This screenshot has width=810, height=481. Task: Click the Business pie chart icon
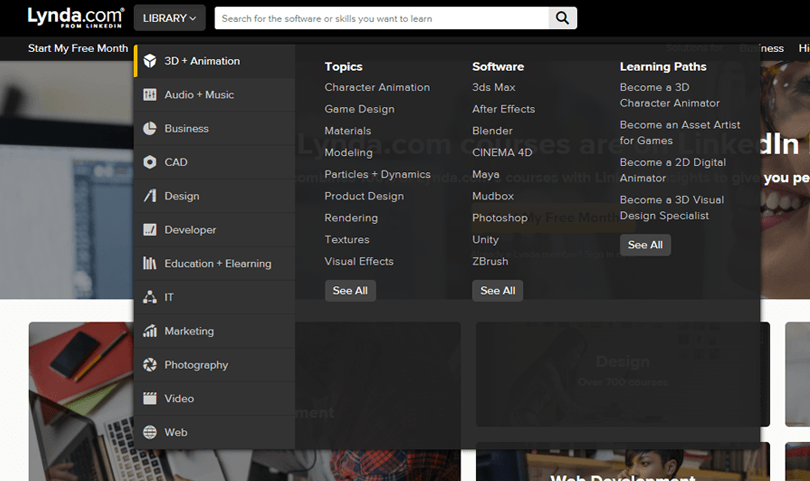pyautogui.click(x=149, y=129)
